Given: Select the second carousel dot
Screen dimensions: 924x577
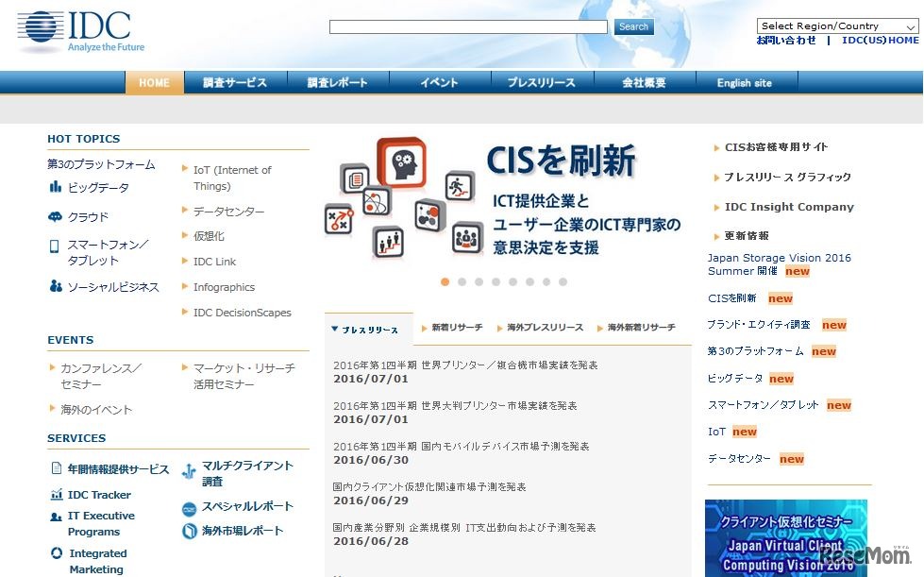Looking at the screenshot, I should point(462,281).
